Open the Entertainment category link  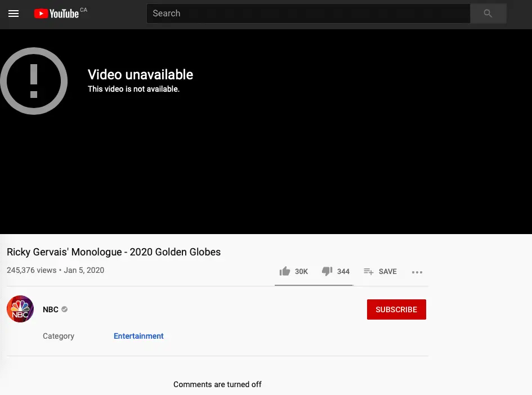pos(138,336)
